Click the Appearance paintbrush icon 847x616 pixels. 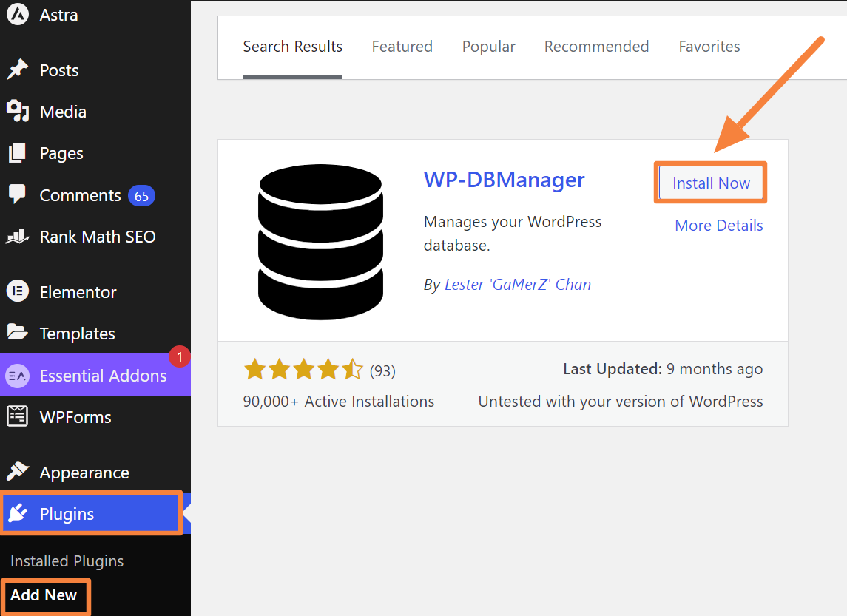pyautogui.click(x=17, y=471)
